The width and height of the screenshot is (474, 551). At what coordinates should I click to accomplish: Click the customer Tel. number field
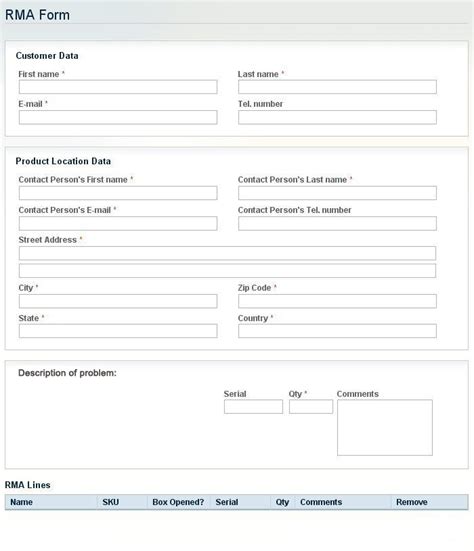[337, 117]
